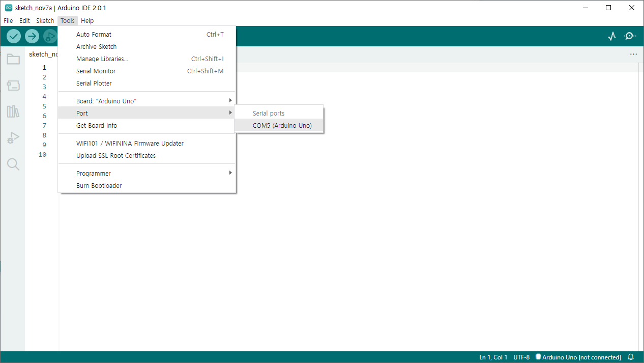
Task: Click the Arduino logo in title bar
Action: (x=9, y=8)
